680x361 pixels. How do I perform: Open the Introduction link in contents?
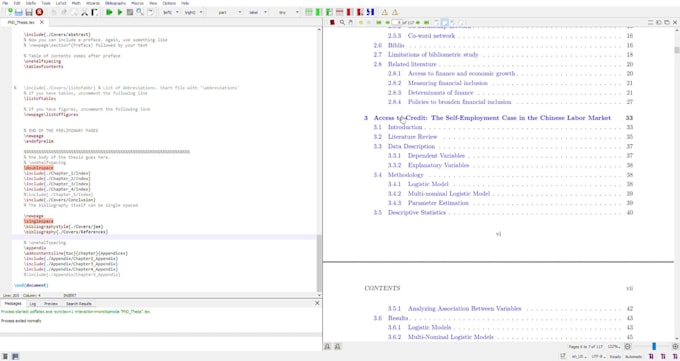point(405,127)
